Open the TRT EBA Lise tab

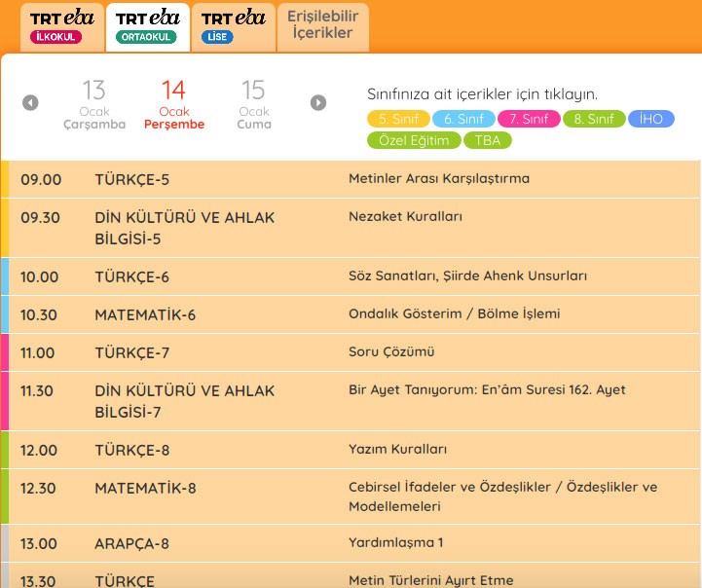pyautogui.click(x=232, y=27)
